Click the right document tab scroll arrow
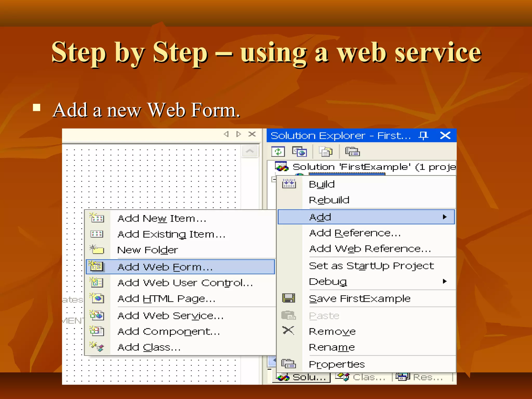The image size is (532, 399). tap(238, 134)
